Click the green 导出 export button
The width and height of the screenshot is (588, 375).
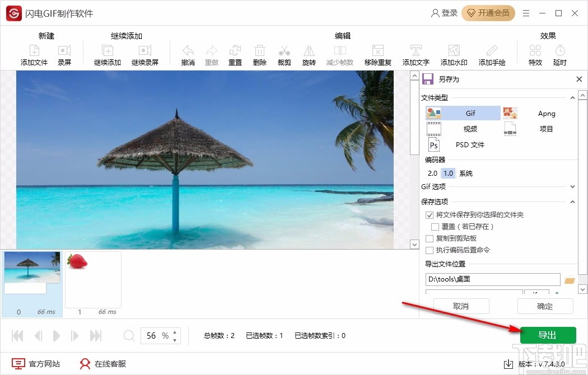pyautogui.click(x=548, y=335)
